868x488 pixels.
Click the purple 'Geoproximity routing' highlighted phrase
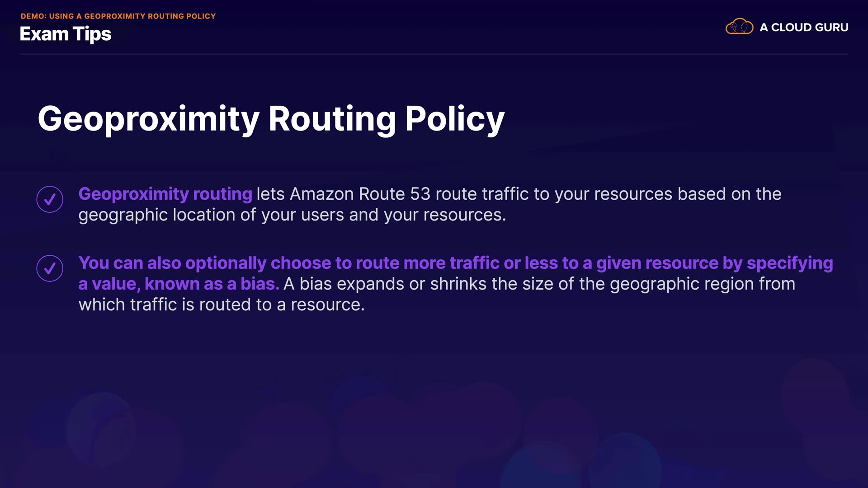coord(165,194)
